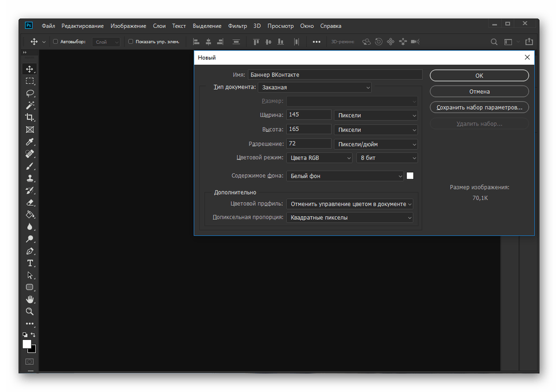Enable the Автовыбор checkbox

tap(56, 42)
